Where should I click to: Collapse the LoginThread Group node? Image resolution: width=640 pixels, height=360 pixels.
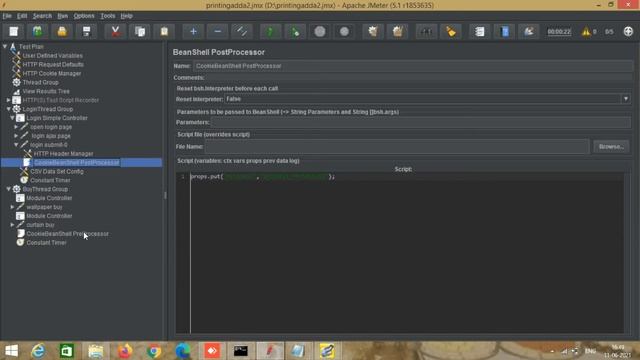coord(9,109)
